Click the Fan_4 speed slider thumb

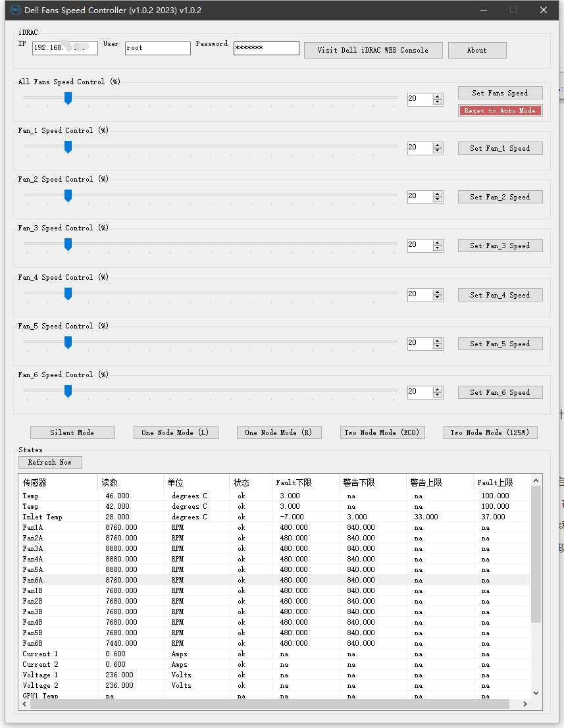pyautogui.click(x=68, y=294)
